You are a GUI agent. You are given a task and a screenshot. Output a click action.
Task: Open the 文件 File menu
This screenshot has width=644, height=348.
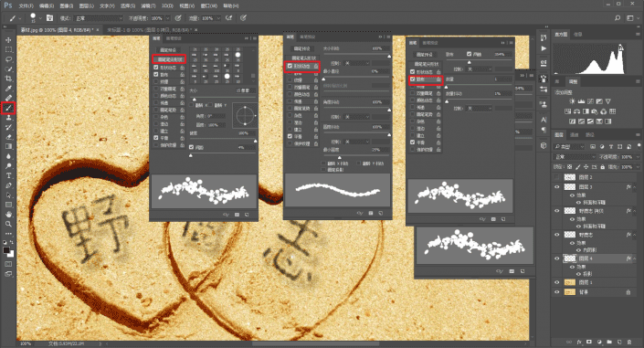tap(26, 6)
